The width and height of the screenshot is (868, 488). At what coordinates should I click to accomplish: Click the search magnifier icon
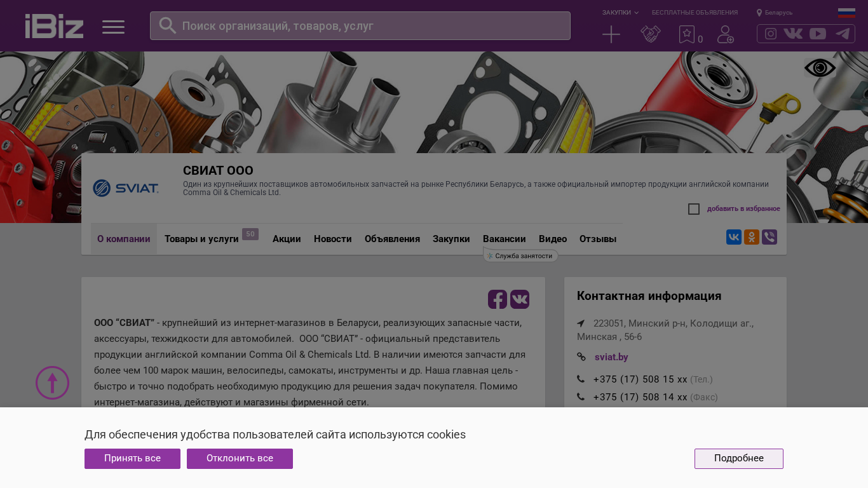coord(168,25)
